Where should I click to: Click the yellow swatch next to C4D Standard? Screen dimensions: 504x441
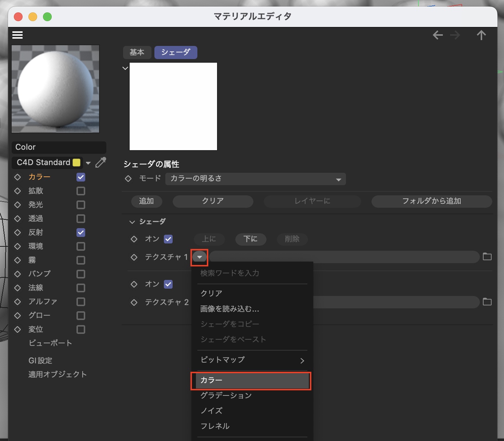[76, 163]
